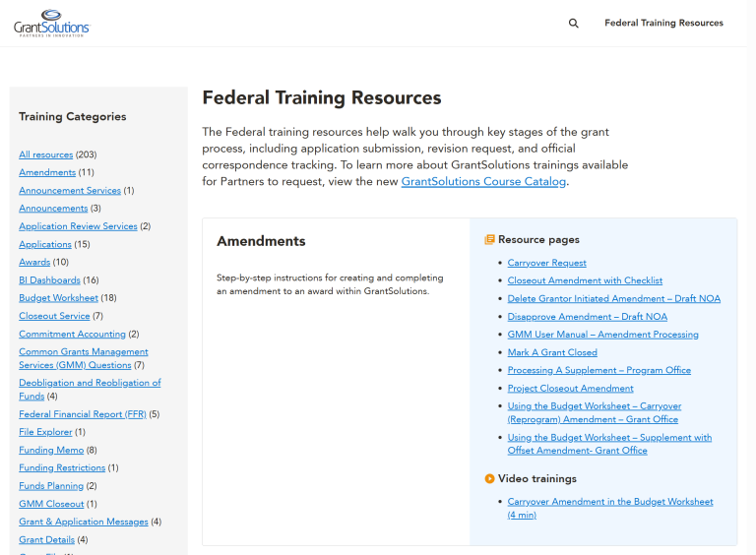This screenshot has height=555, width=756.
Task: Open the GrantSolutions Course Catalog link
Action: (x=483, y=182)
